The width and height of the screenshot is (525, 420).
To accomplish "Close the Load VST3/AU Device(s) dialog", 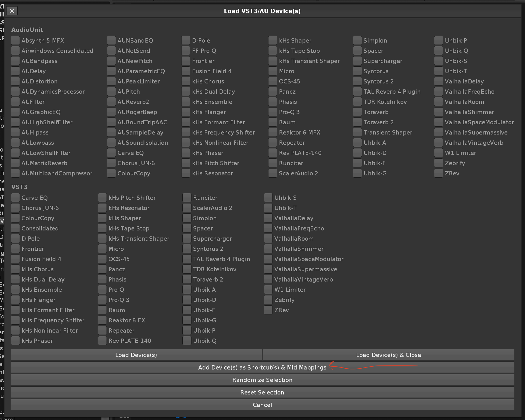I will (12, 11).
